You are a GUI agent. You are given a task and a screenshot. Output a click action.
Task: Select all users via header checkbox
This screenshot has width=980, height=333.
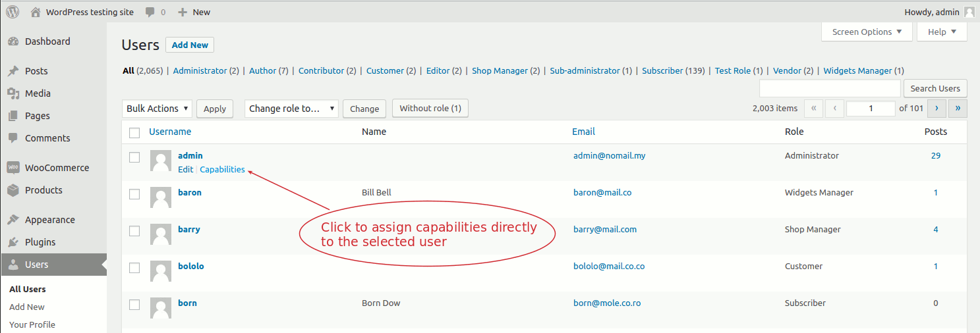pos(134,132)
